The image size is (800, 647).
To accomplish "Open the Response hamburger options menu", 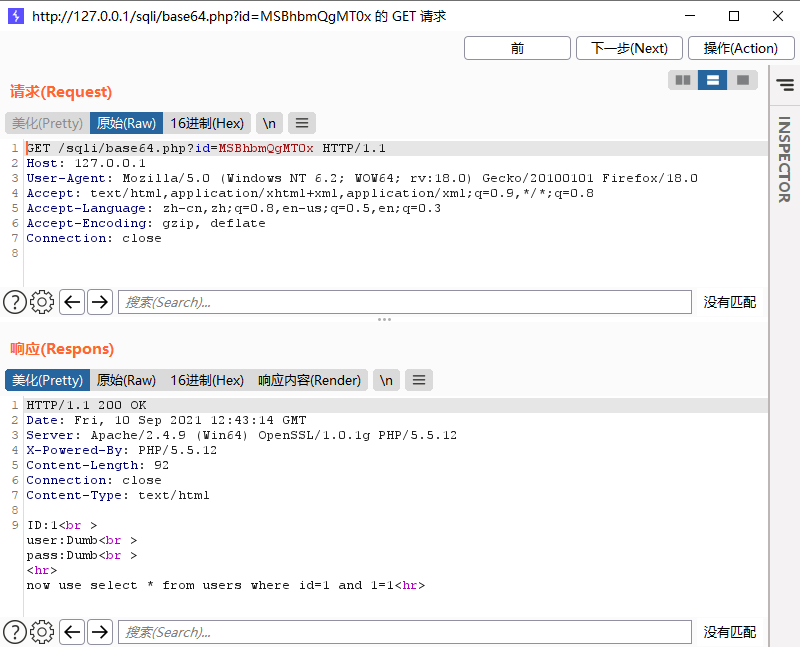I will point(419,380).
